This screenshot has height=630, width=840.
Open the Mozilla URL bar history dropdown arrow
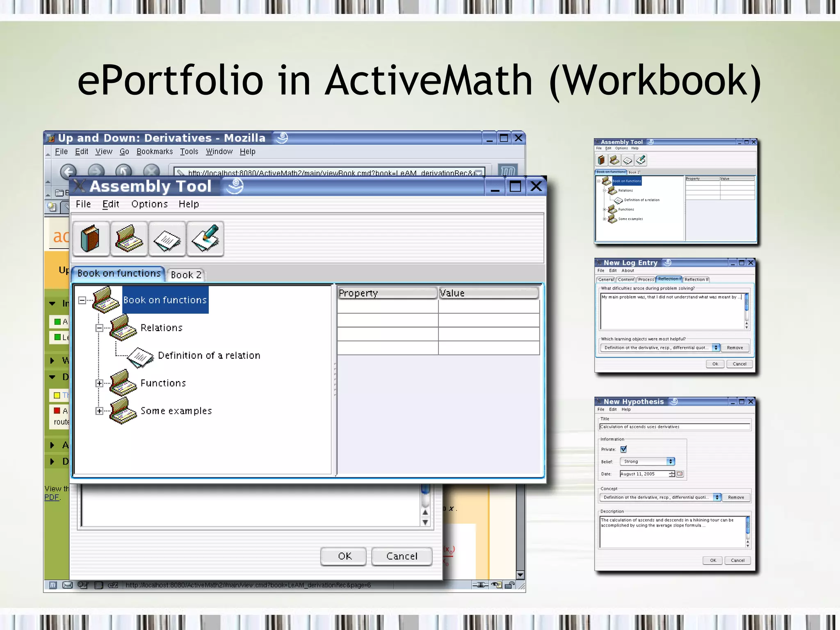479,173
